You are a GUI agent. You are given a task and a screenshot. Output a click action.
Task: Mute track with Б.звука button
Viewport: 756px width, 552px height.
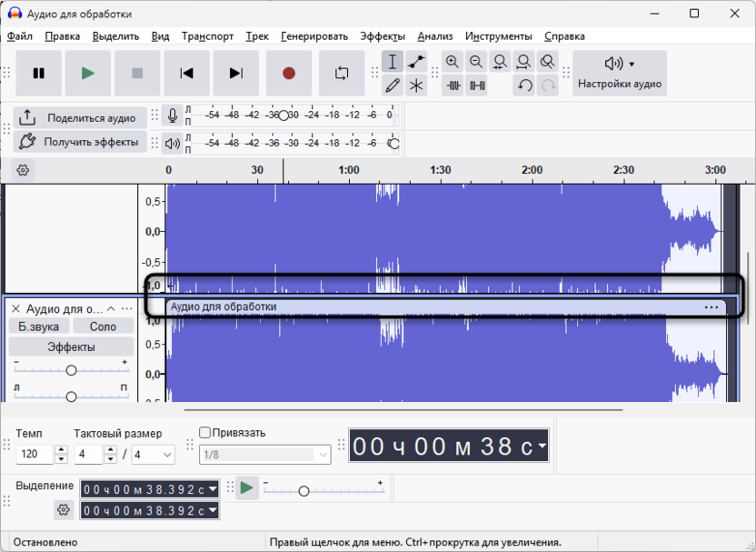coord(38,326)
